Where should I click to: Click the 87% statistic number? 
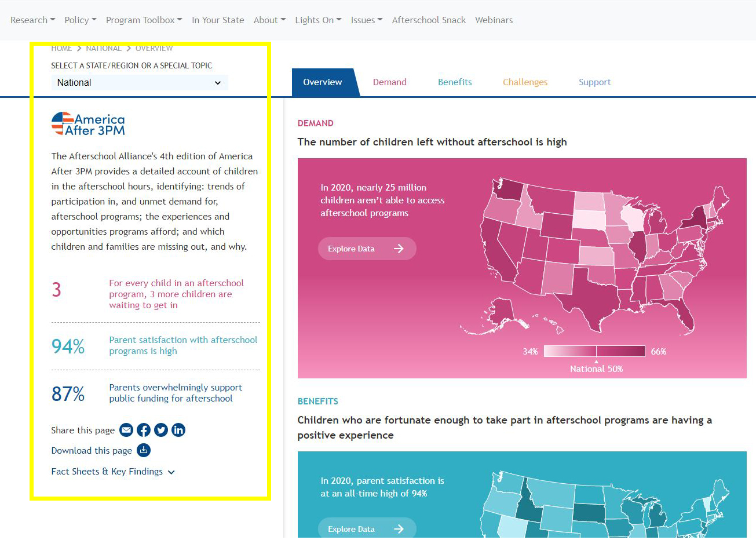click(68, 393)
